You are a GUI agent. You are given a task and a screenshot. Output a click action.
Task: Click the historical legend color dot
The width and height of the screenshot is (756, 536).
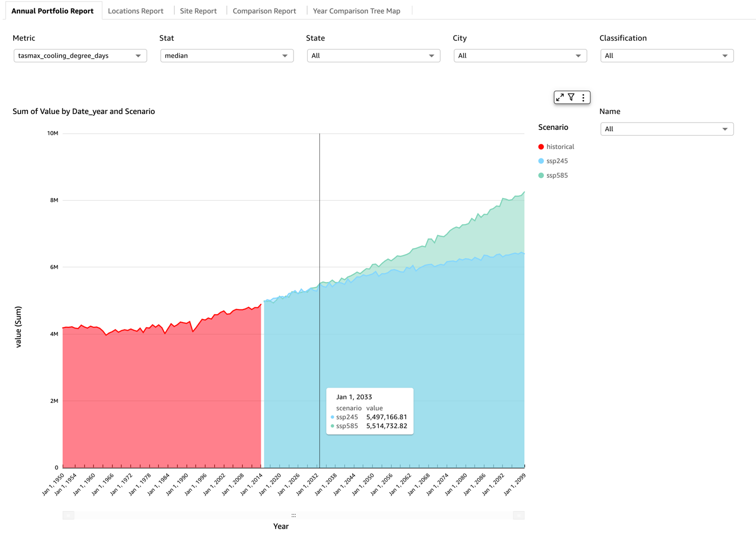coord(541,146)
